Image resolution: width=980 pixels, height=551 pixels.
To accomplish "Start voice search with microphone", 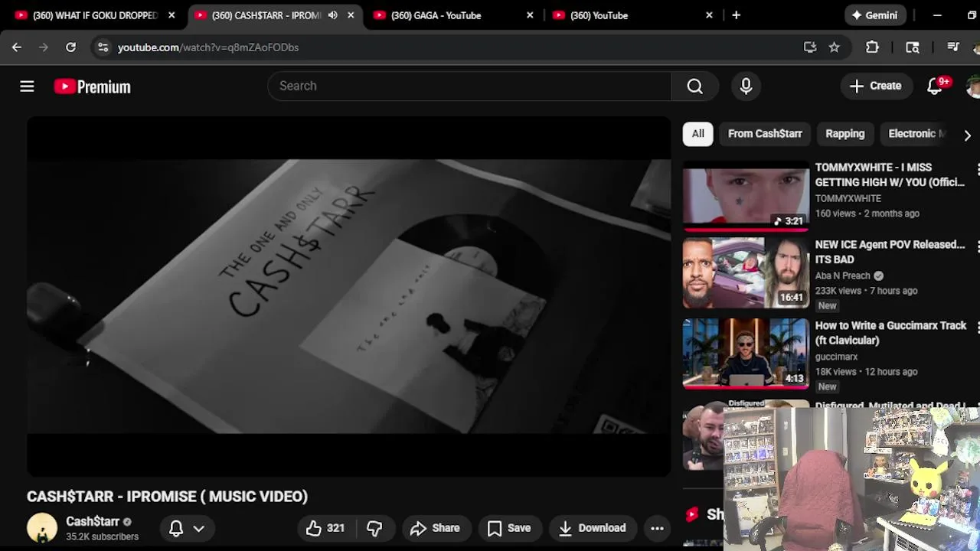I will (746, 86).
